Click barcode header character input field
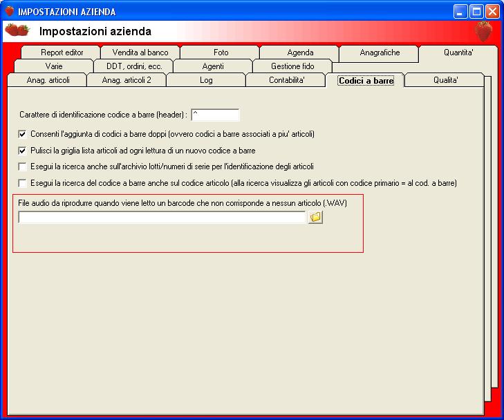 [215, 115]
